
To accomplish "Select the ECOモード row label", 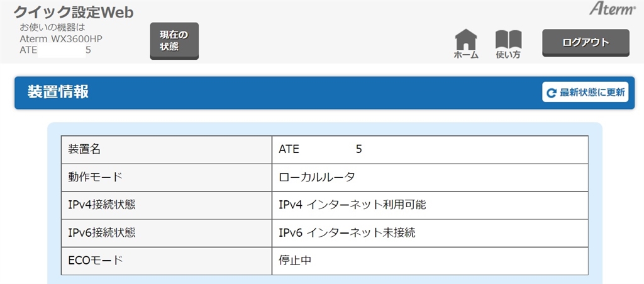I will (x=95, y=260).
